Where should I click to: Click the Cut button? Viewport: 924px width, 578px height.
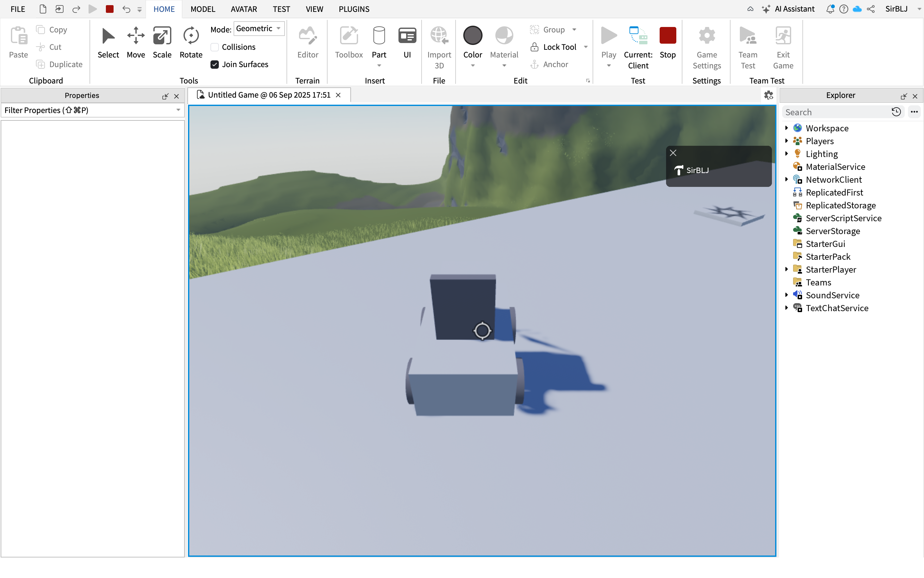tap(49, 47)
